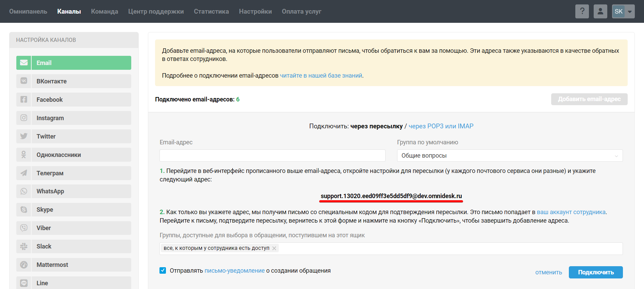Choose the Instagram channel icon
The height and width of the screenshot is (289, 644).
24,118
